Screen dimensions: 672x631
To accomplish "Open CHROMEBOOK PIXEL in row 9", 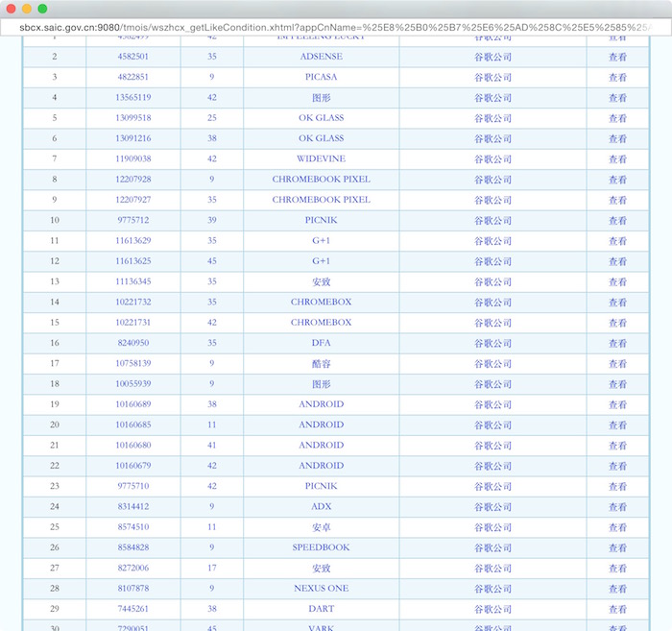I will (321, 200).
